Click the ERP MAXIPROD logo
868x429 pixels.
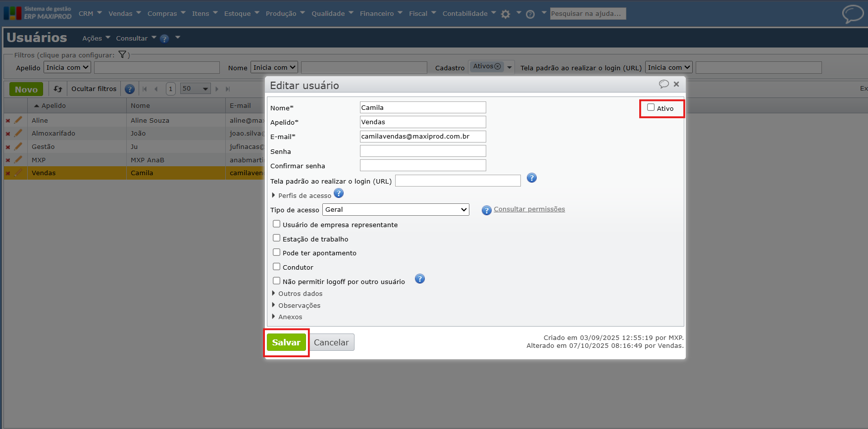[x=38, y=13]
